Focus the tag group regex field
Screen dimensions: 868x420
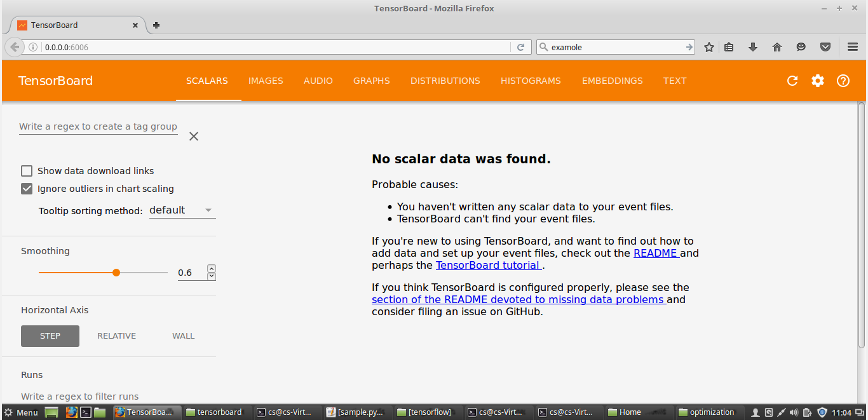[98, 126]
